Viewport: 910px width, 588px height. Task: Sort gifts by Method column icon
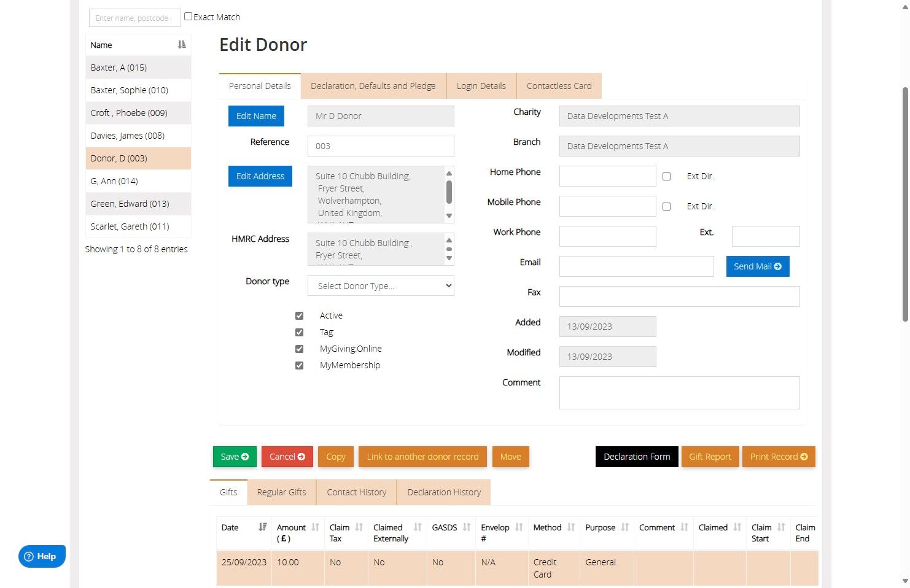571,527
